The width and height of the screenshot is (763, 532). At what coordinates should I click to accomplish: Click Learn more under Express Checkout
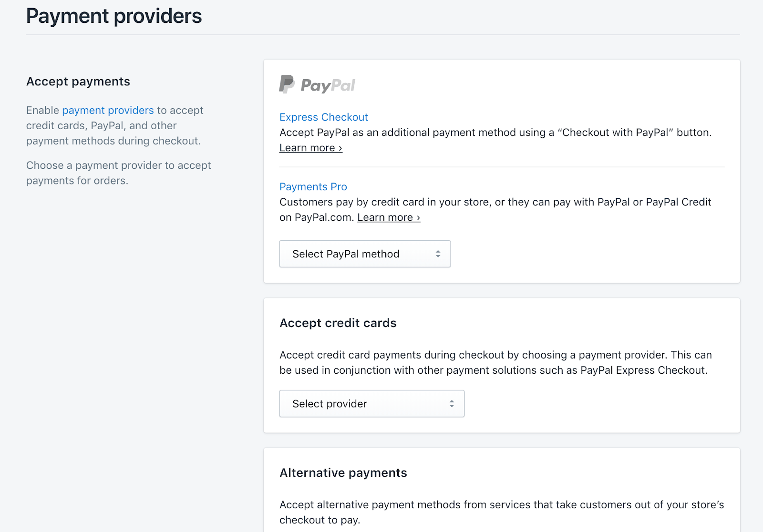coord(310,148)
